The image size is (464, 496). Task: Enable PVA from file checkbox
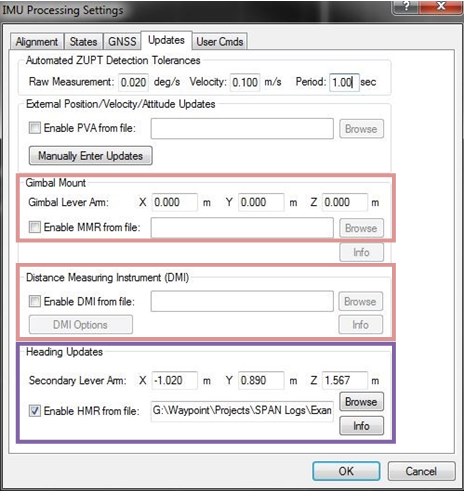[35, 128]
